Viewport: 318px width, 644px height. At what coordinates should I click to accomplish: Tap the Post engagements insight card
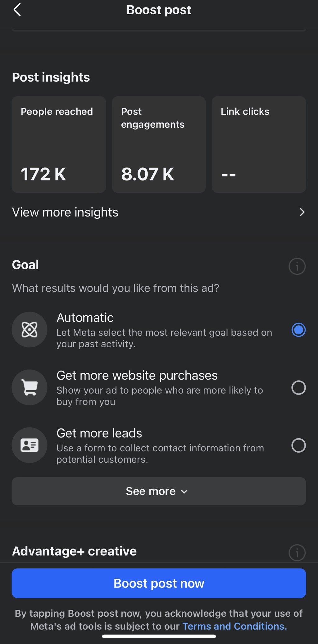[x=159, y=144]
